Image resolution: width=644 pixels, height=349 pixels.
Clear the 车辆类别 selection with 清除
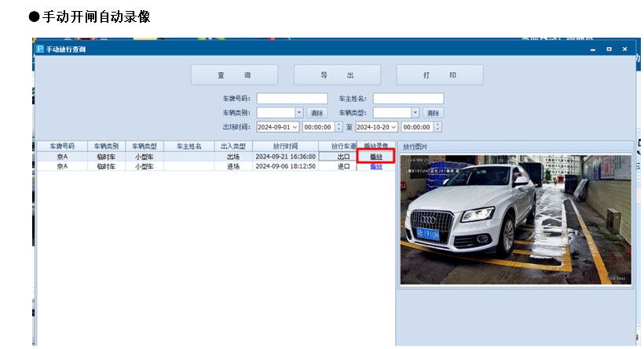tap(316, 113)
